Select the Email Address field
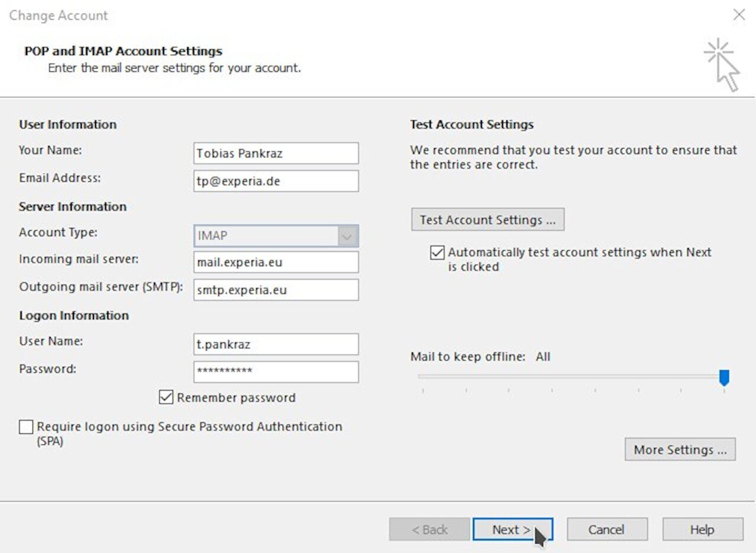The height and width of the screenshot is (553, 756). [x=276, y=181]
